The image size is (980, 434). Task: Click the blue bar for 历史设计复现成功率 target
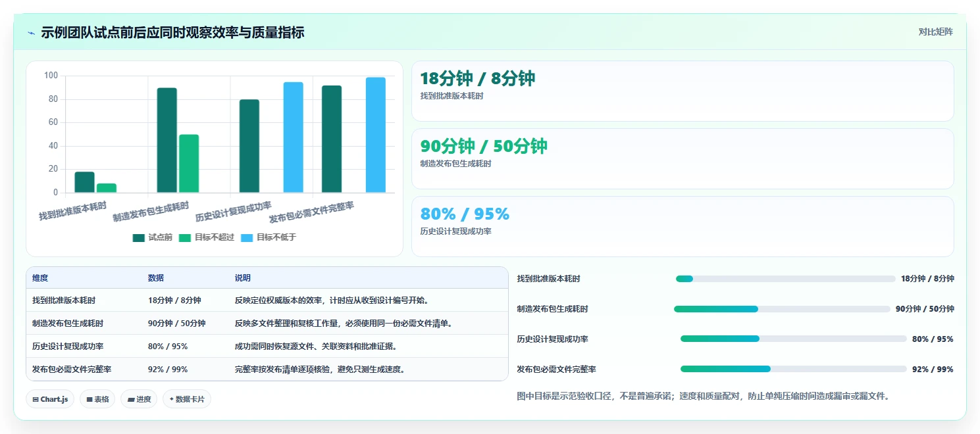point(294,137)
